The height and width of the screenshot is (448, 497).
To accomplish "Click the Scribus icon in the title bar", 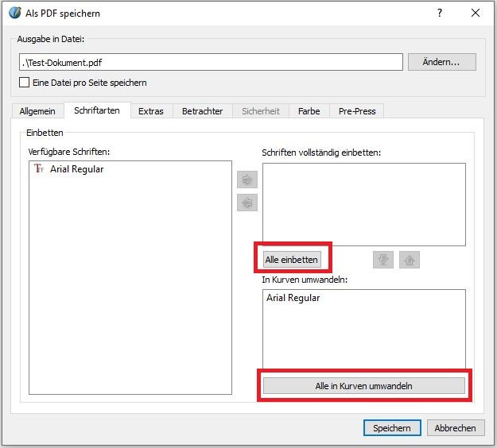I will [14, 14].
